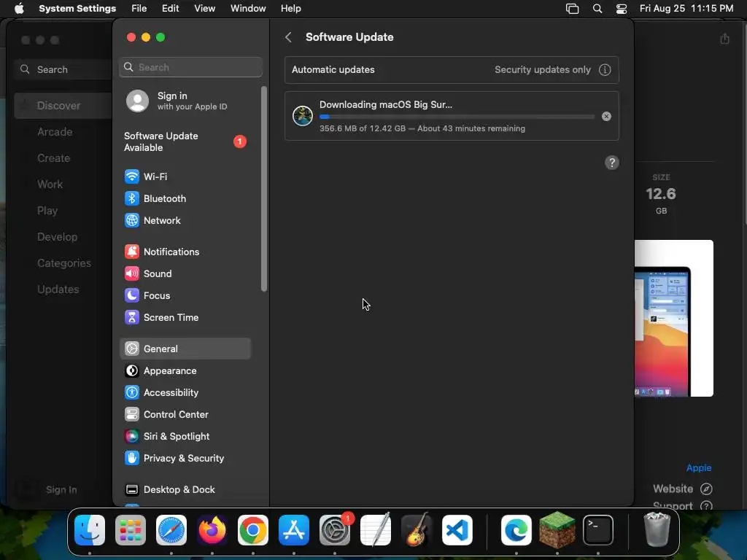
Task: Launch Minecraft from the Dock
Action: click(557, 530)
